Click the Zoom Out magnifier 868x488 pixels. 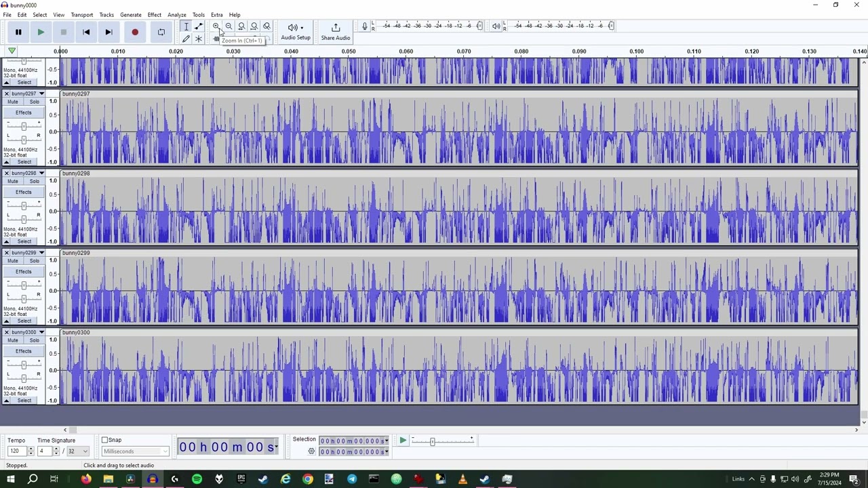click(x=229, y=26)
